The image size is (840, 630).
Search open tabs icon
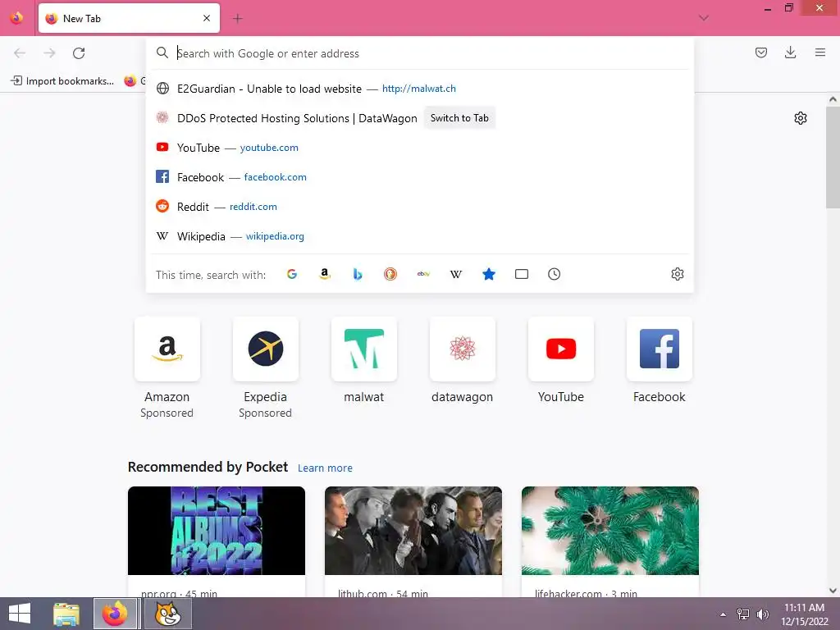point(521,274)
